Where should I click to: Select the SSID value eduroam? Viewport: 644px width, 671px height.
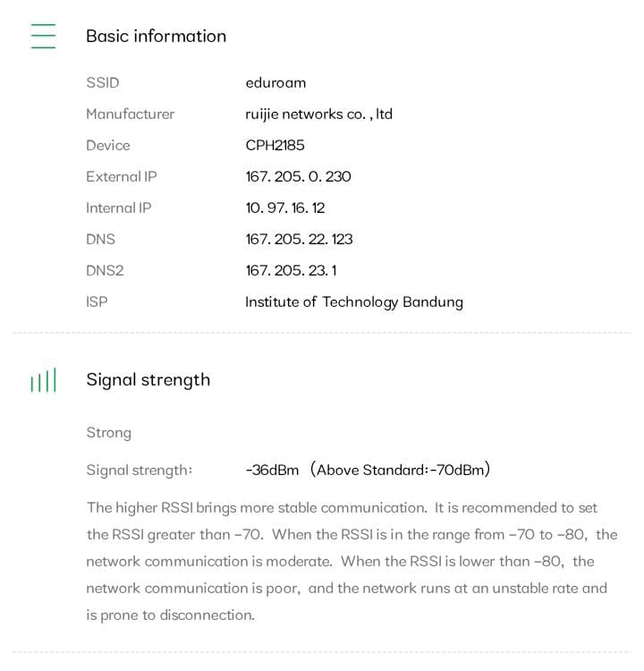tap(275, 82)
